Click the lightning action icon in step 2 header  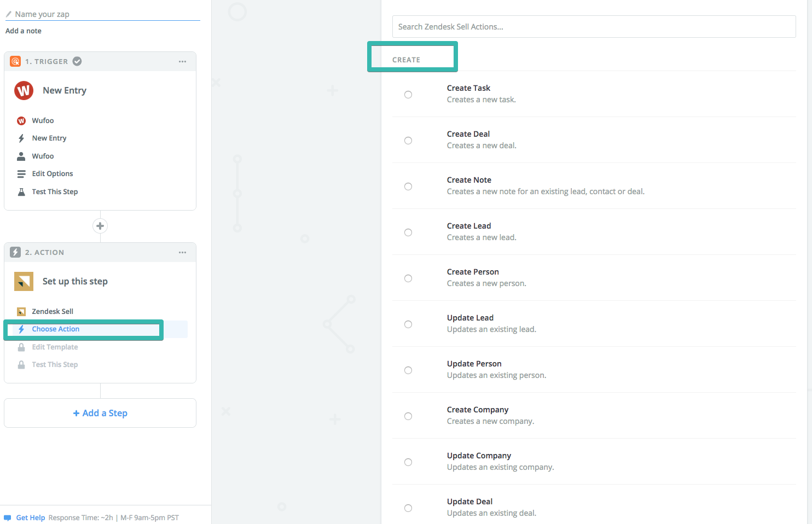[x=15, y=252]
